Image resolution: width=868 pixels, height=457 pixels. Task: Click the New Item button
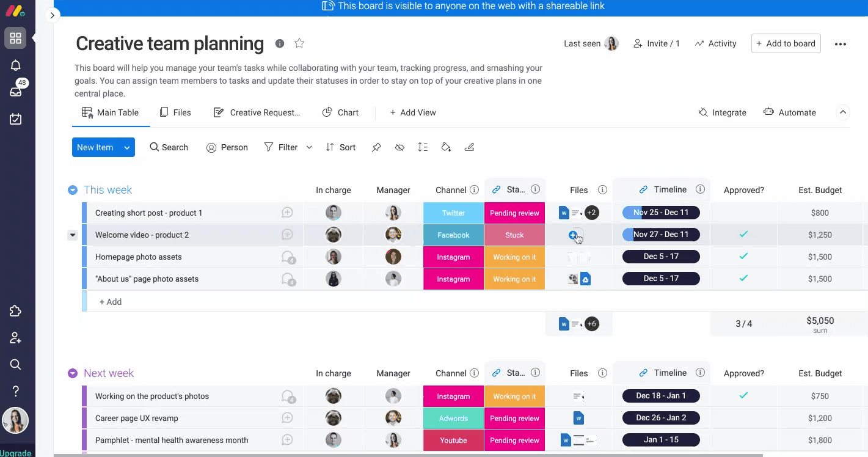[x=95, y=147]
